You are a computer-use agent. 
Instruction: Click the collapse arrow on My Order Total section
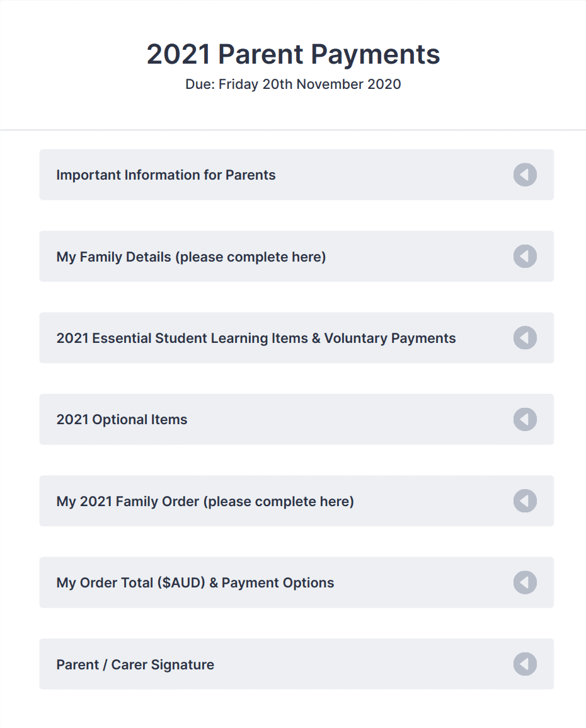point(525,582)
